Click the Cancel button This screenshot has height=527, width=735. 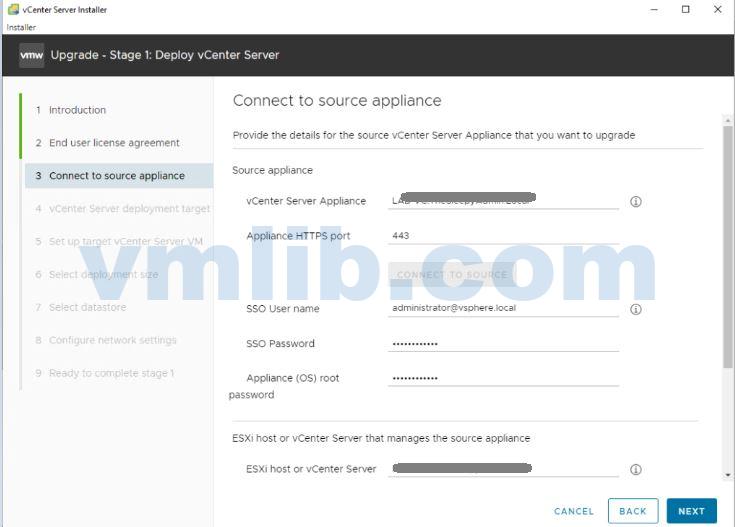click(574, 511)
